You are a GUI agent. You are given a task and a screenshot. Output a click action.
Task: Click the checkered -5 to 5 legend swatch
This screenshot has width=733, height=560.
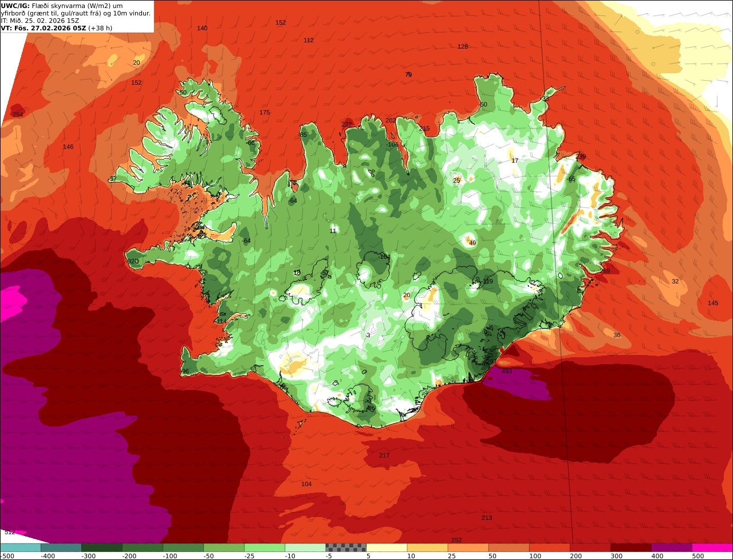(346, 547)
